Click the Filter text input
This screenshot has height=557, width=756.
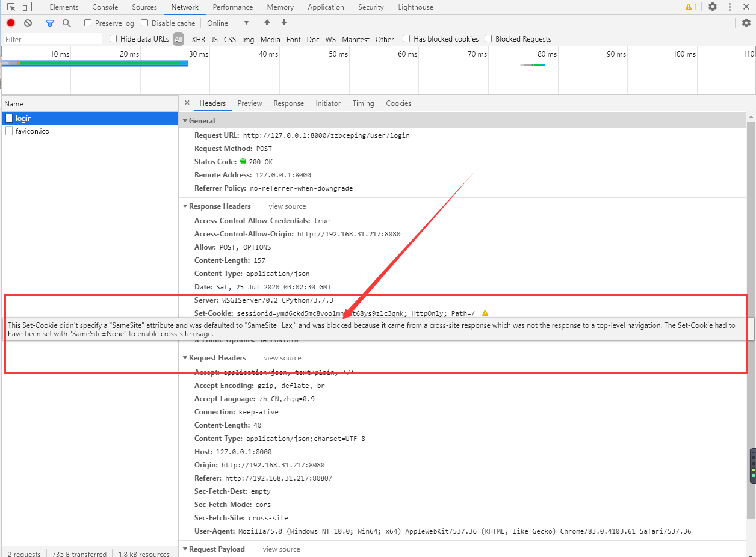(52, 39)
